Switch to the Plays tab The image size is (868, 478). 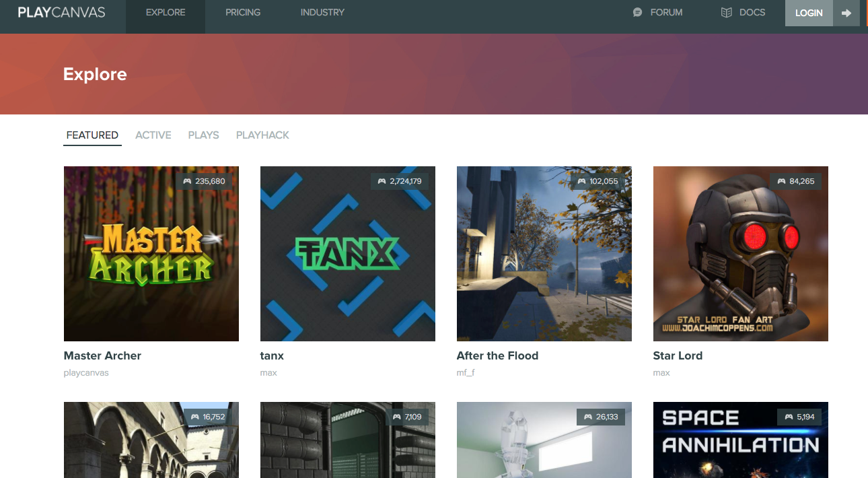[x=203, y=135]
